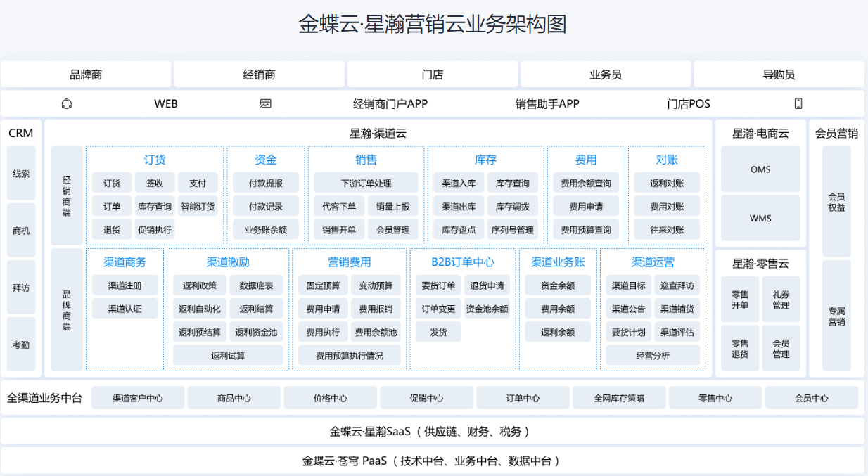The width and height of the screenshot is (868, 476).
Task: Select the 门店 role box
Action: 433,75
